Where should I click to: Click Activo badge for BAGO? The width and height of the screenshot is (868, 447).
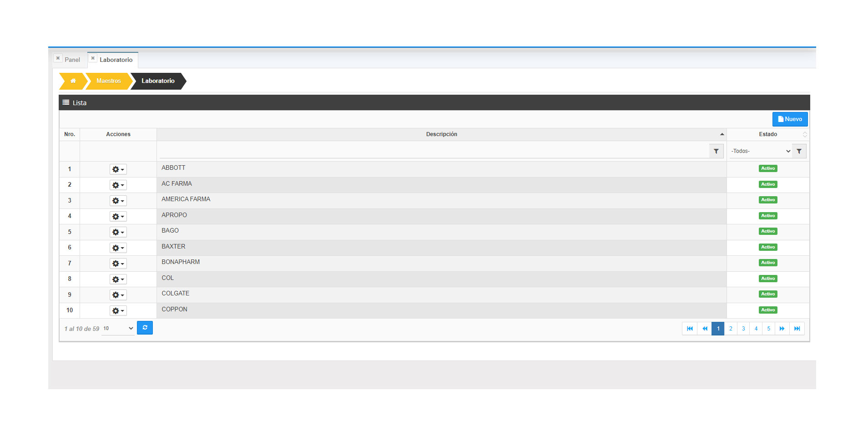768,231
